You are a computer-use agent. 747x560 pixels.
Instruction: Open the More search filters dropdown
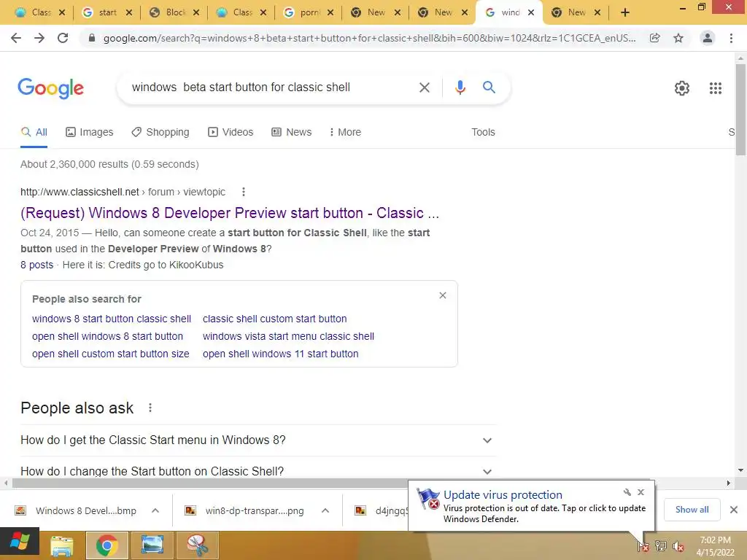(345, 133)
